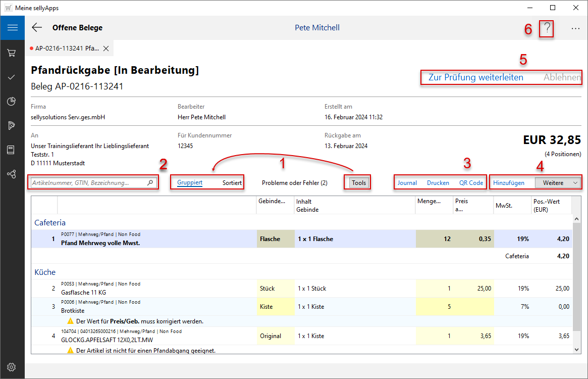Expand the Weitere dropdown
Image resolution: width=588 pixels, height=379 pixels.
558,182
